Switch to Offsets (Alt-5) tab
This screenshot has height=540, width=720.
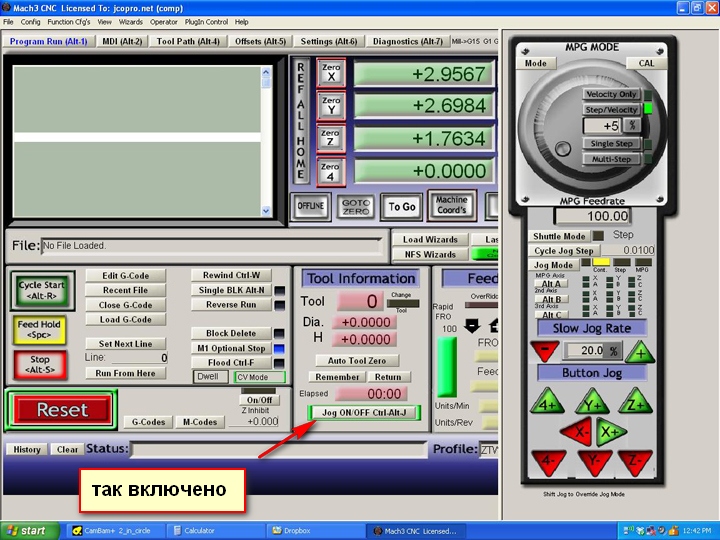tap(260, 41)
